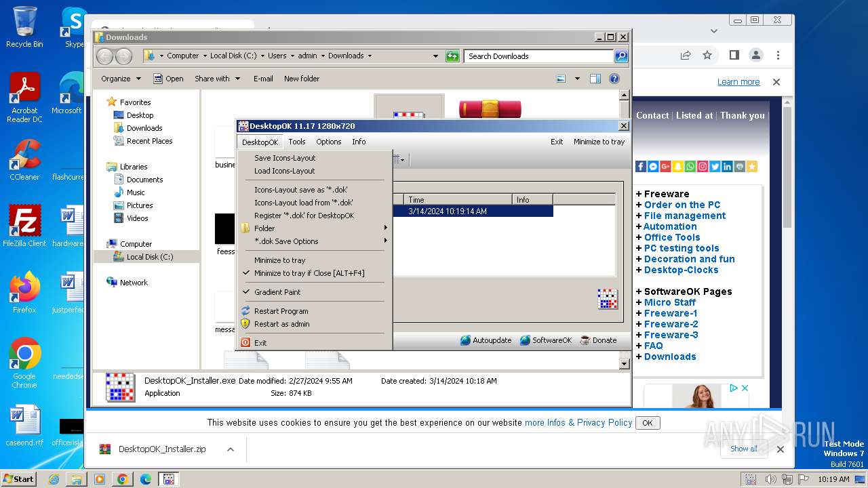The height and width of the screenshot is (488, 868).
Task: Click the Info column header
Action: pyautogui.click(x=533, y=199)
